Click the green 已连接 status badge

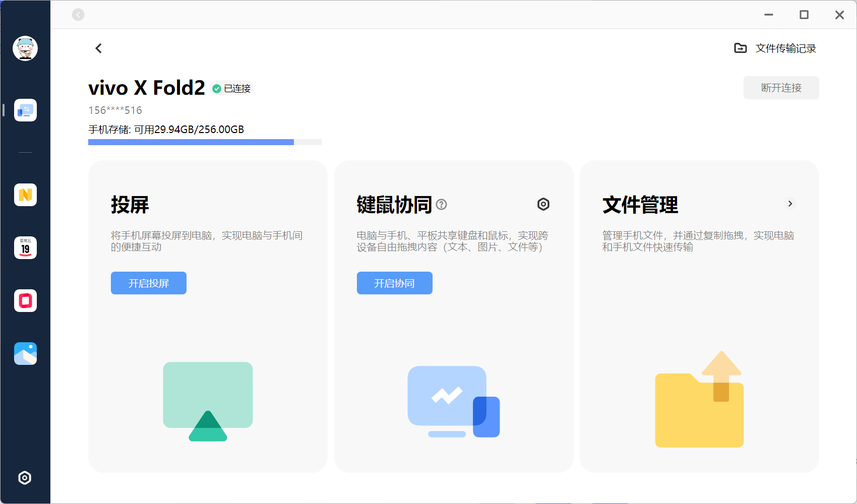pos(231,89)
